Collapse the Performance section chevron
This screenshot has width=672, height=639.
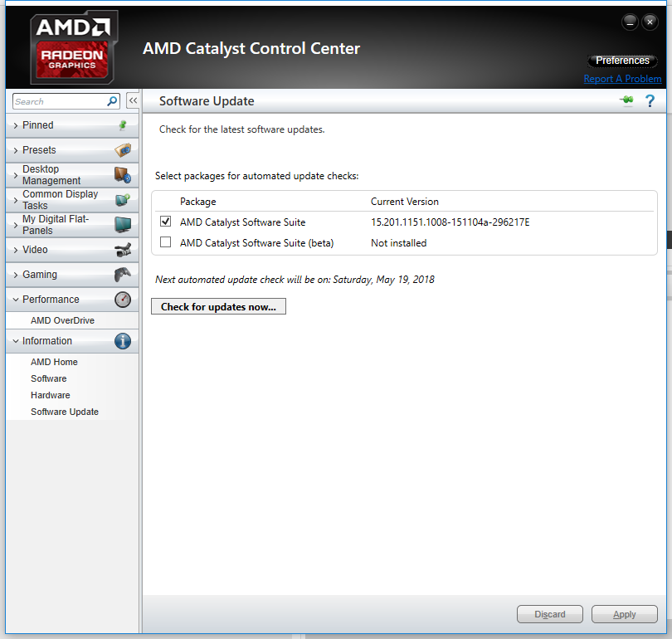tap(16, 300)
